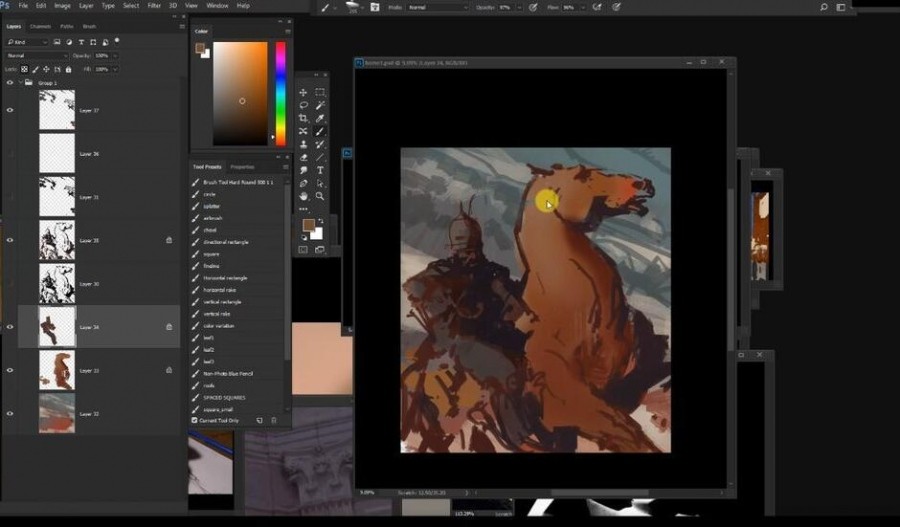The image size is (900, 527).
Task: Select the Pen tool
Action: pos(303,184)
